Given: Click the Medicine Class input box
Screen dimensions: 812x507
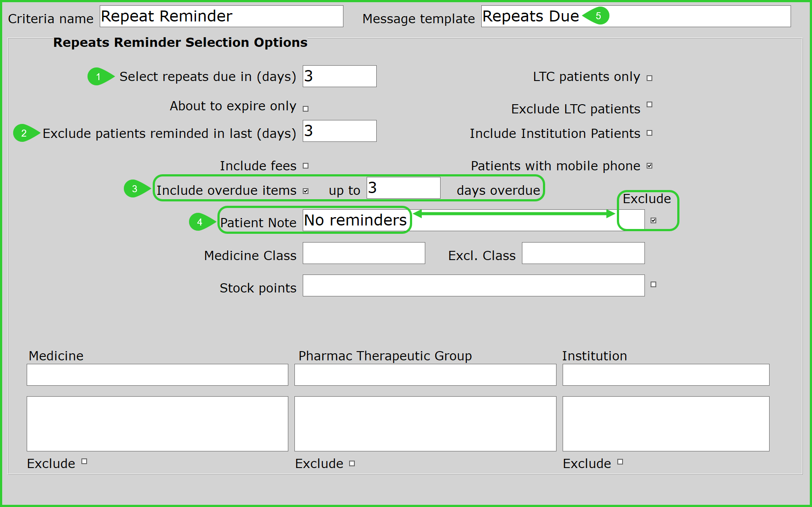Looking at the screenshot, I should click(364, 253).
